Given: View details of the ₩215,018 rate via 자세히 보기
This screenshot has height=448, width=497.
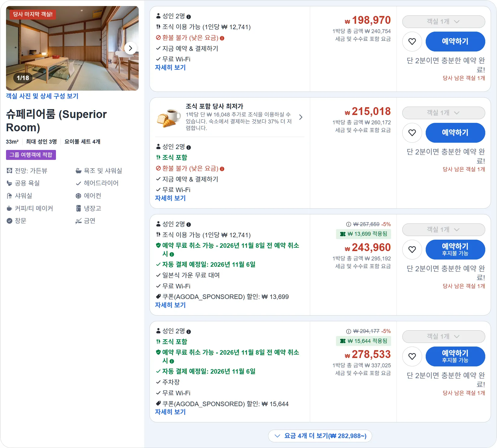Looking at the screenshot, I should tap(170, 198).
